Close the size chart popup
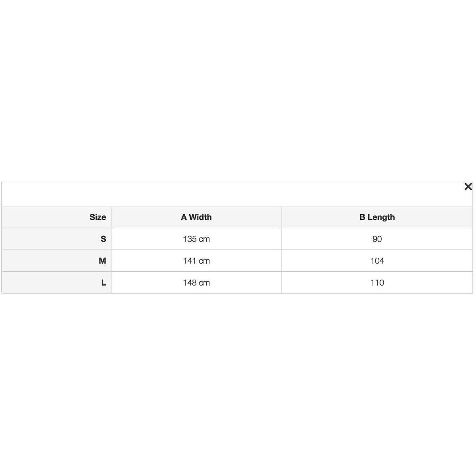 [x=468, y=187]
